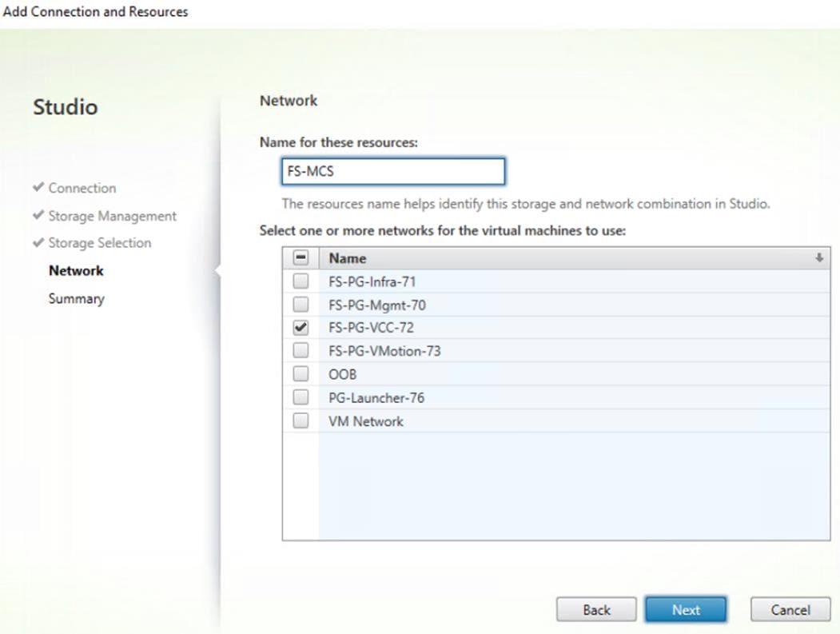
Task: Cancel the Add Connection wizard
Action: click(x=790, y=610)
